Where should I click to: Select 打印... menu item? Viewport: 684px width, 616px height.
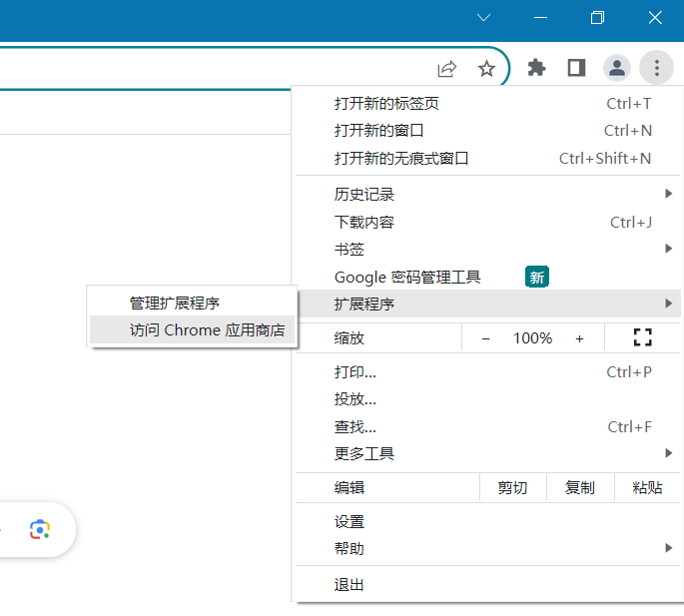pos(487,372)
